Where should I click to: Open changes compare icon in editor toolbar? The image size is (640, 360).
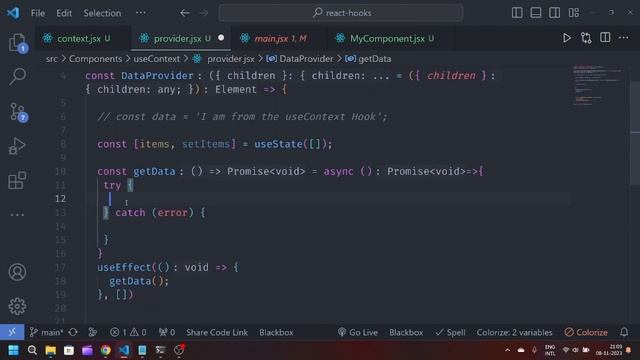click(x=586, y=38)
